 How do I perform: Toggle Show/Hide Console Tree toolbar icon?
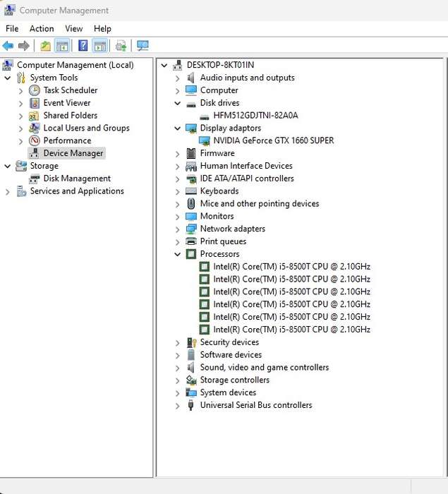tap(62, 46)
